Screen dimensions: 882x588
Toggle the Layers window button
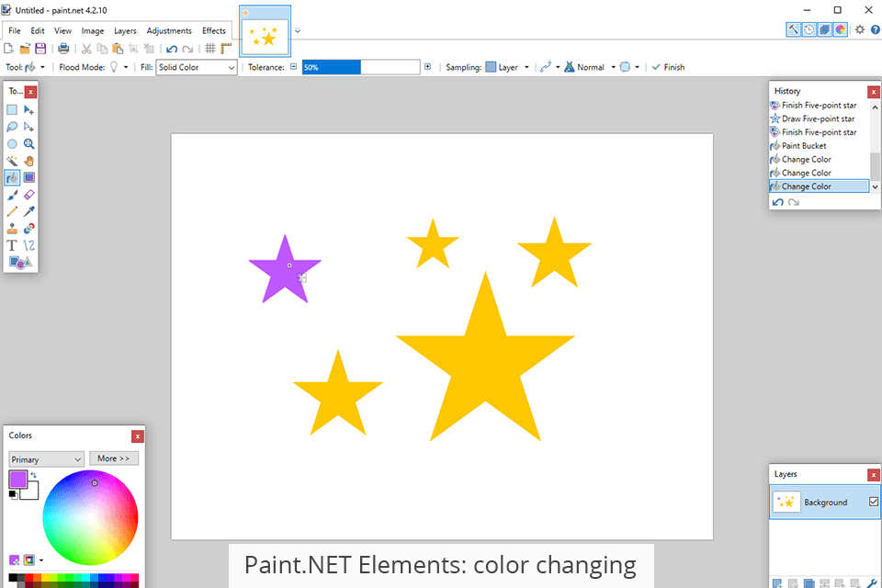(825, 29)
